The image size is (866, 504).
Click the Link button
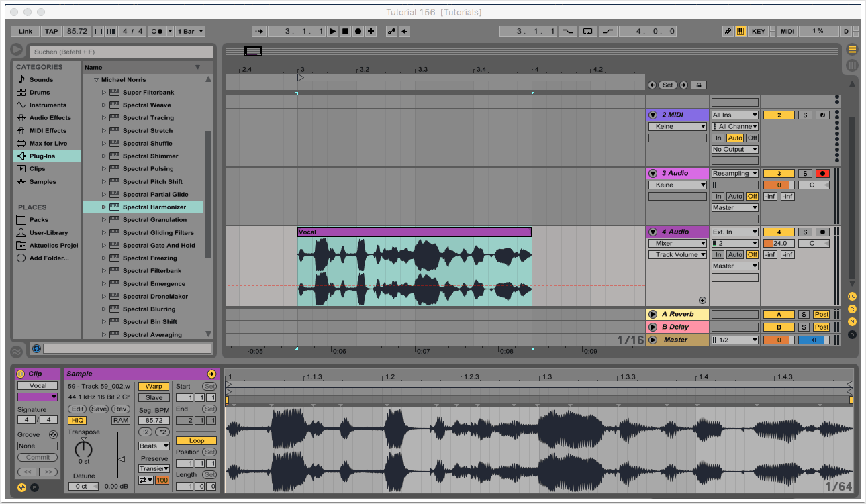click(x=26, y=31)
